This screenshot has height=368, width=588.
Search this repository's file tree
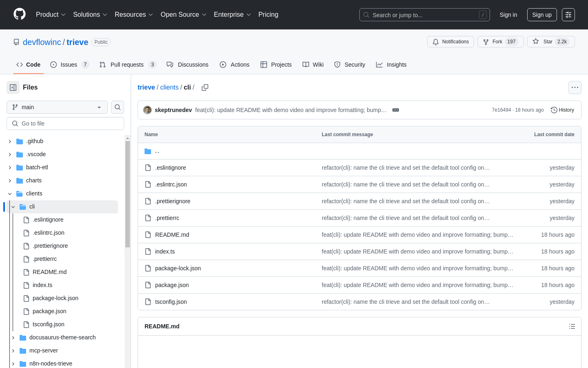tap(118, 107)
